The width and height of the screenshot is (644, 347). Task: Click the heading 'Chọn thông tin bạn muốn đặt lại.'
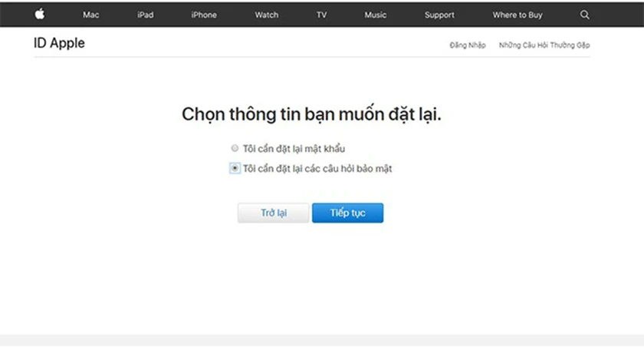tap(311, 114)
